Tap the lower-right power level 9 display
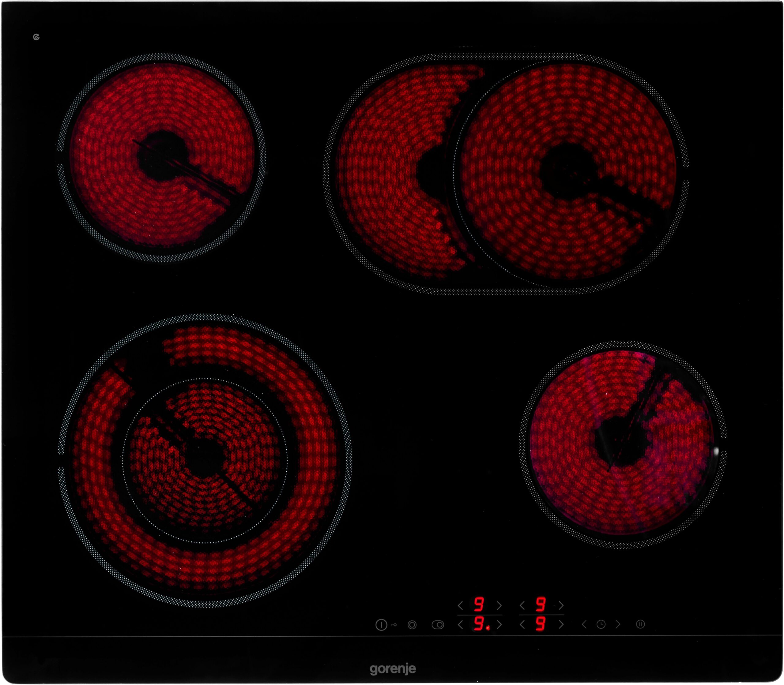Image resolution: width=784 pixels, height=685 pixels. pos(541,624)
